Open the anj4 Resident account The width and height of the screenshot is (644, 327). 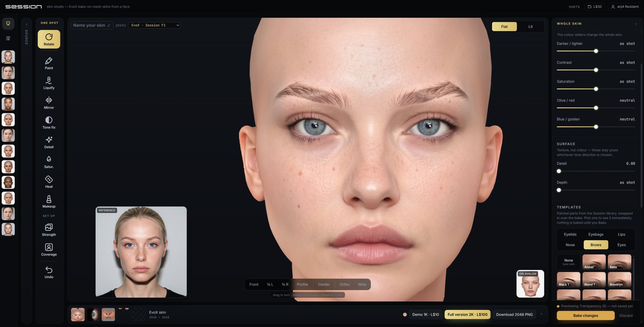[625, 7]
